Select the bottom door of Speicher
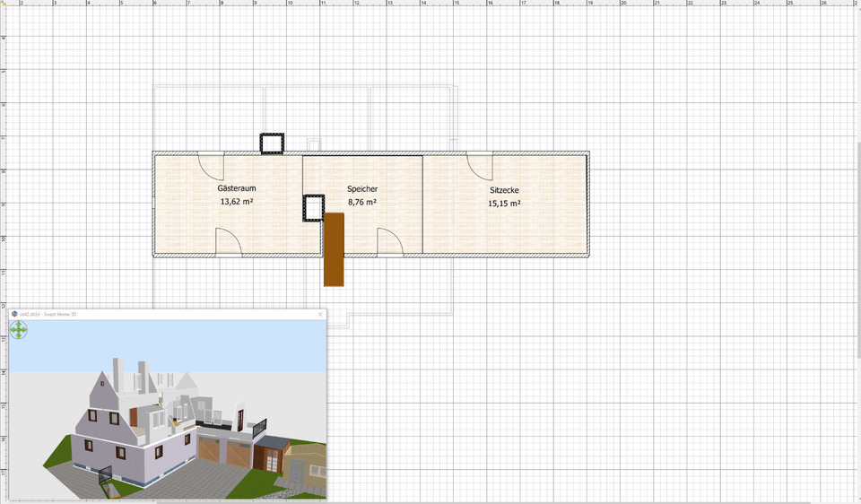The image size is (861, 504). pos(389,242)
